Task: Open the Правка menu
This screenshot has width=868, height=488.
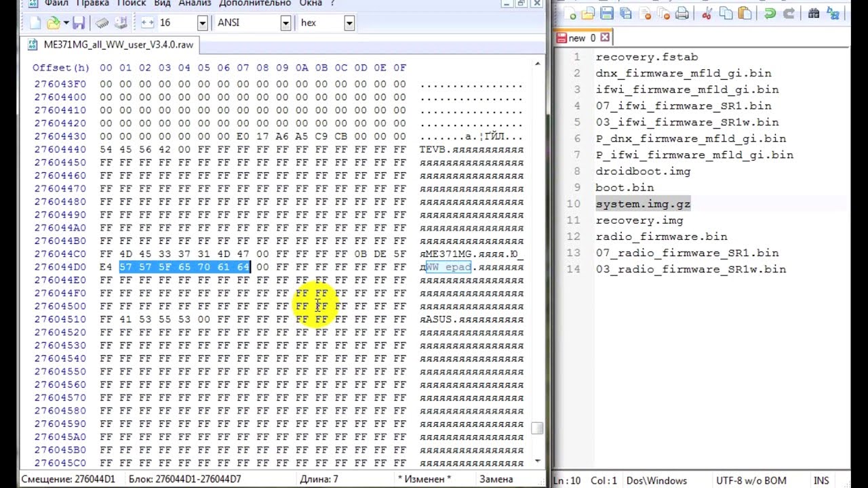Action: 92,3
